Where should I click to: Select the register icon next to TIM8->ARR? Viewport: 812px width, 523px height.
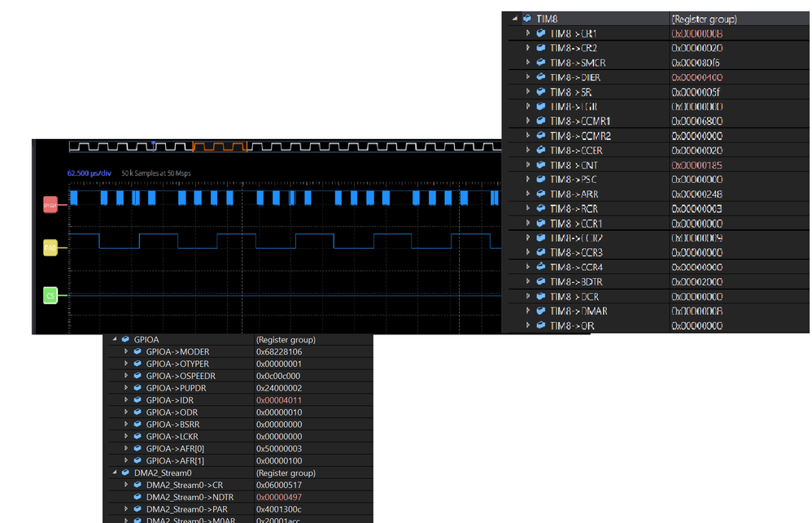point(541,194)
